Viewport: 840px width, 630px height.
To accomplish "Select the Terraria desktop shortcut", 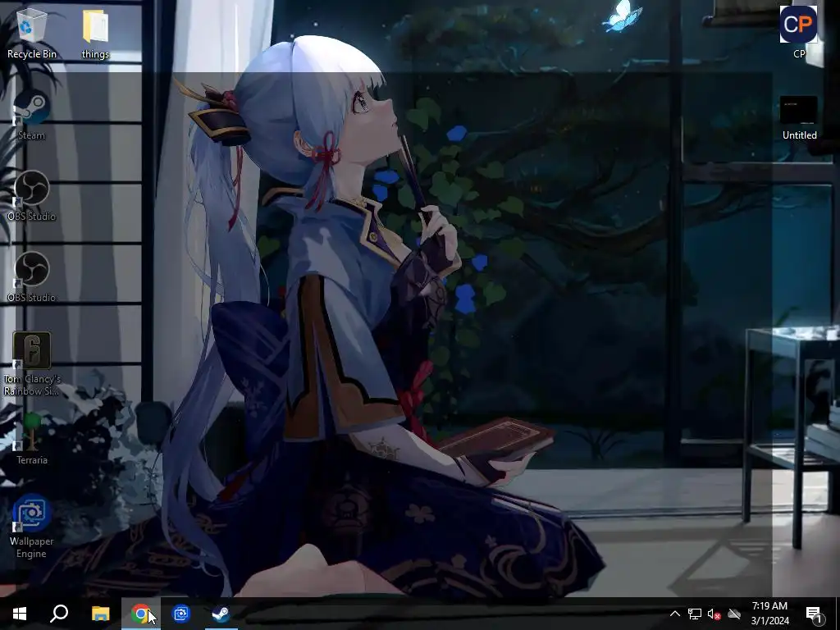I will (32, 440).
